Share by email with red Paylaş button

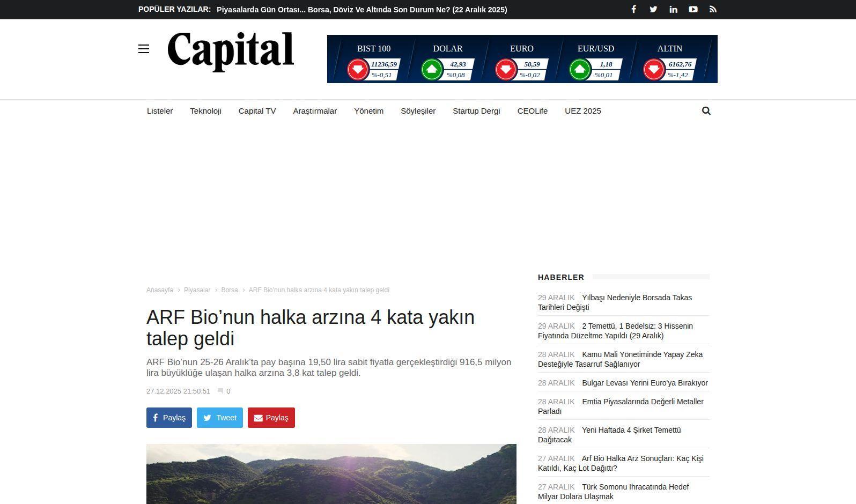point(271,418)
